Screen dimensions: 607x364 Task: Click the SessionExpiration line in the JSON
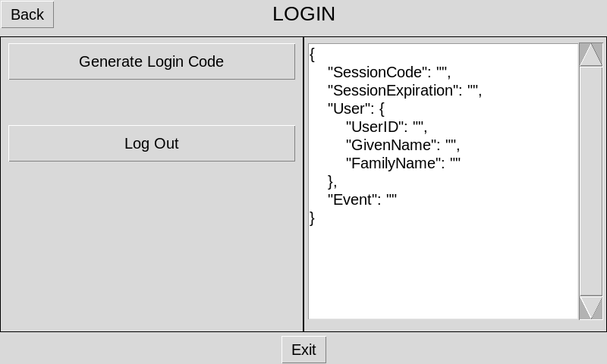point(404,91)
